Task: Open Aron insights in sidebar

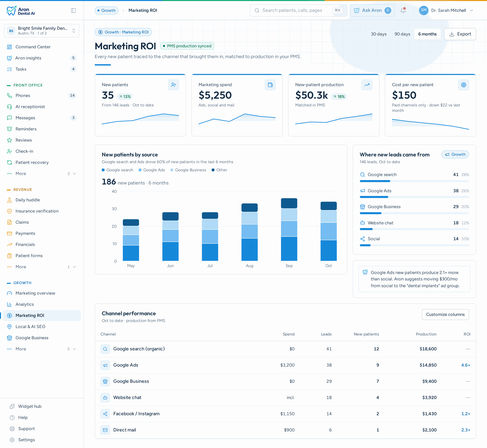Action: (42, 58)
